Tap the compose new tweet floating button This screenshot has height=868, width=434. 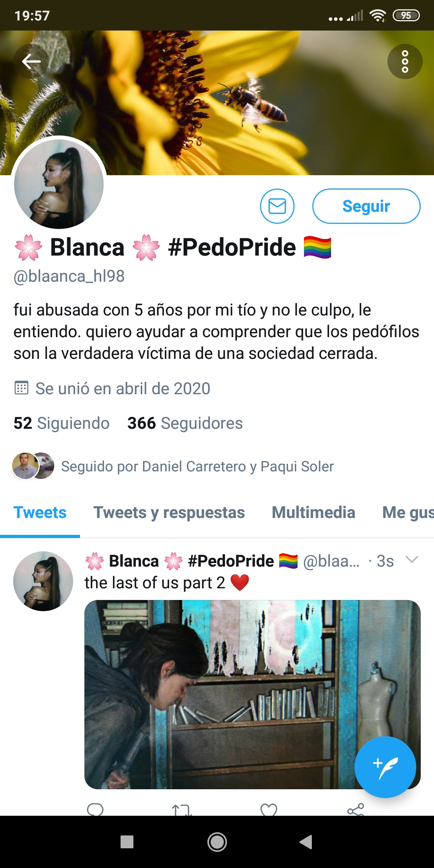click(385, 767)
